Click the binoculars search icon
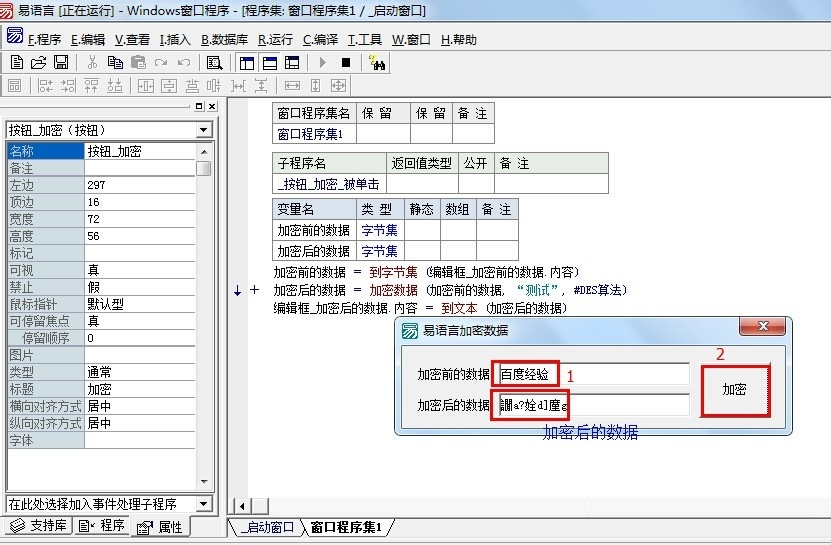 tap(377, 63)
